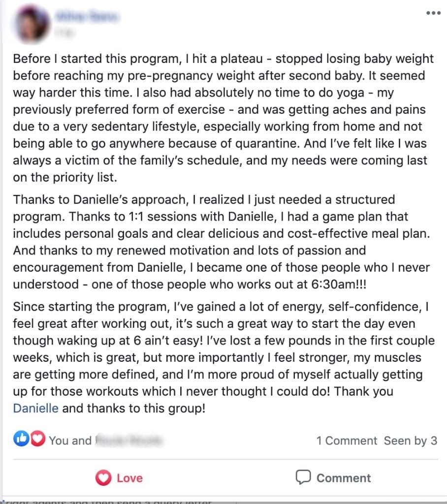Click the blue Like reaction icon
Screen dimensions: 447x504
(x=21, y=439)
